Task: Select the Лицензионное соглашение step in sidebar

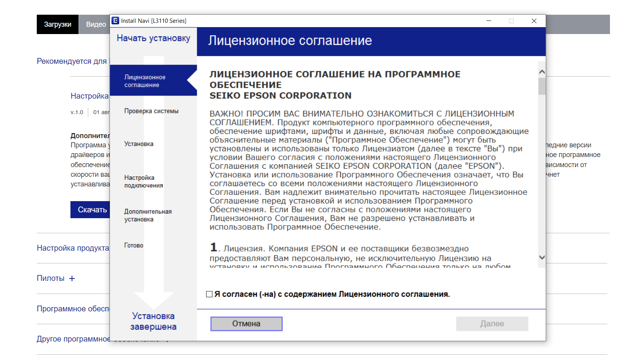Action: (x=153, y=80)
